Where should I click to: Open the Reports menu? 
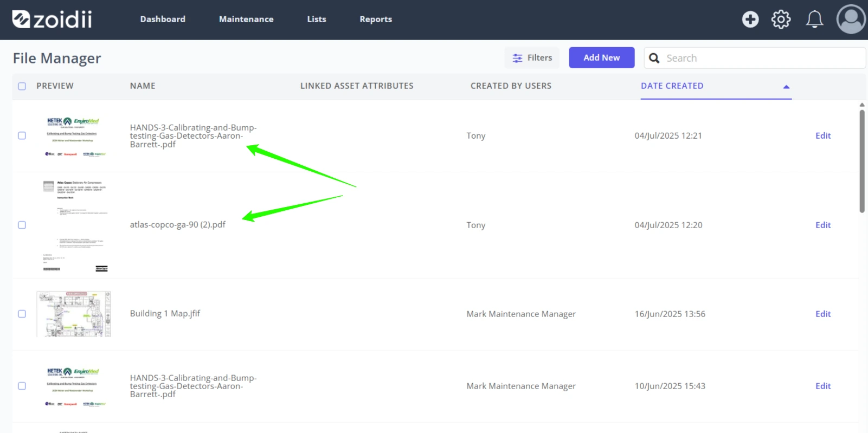point(376,19)
